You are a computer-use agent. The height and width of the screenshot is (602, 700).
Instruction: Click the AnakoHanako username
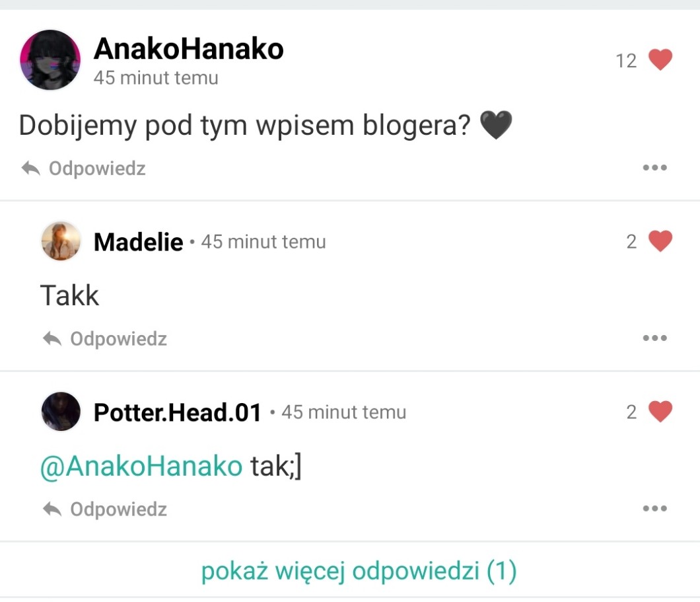click(188, 48)
